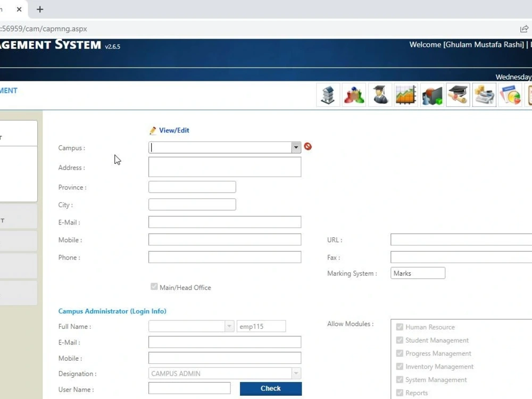Viewport: 532px width, 399px height.
Task: Click the Welcome Ghulam Mustafa Rashi text
Action: 467,45
